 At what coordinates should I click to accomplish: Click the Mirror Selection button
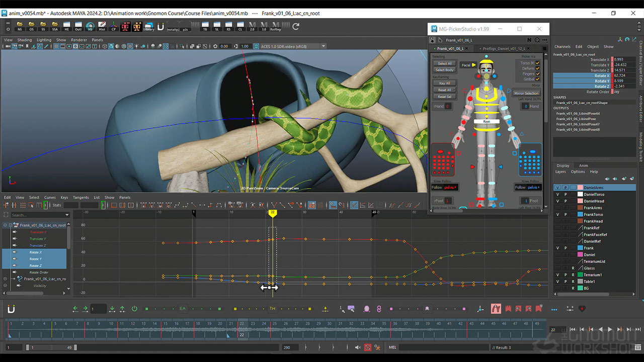(526, 94)
